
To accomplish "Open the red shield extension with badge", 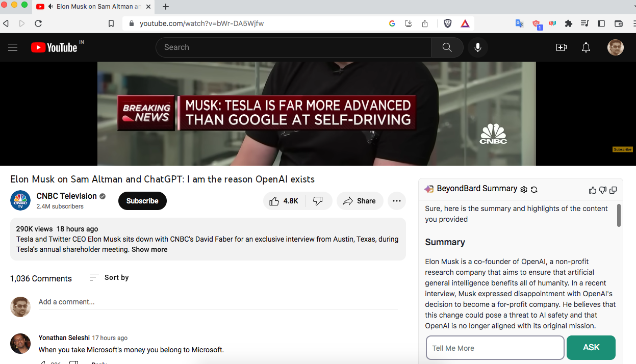I will coord(537,24).
